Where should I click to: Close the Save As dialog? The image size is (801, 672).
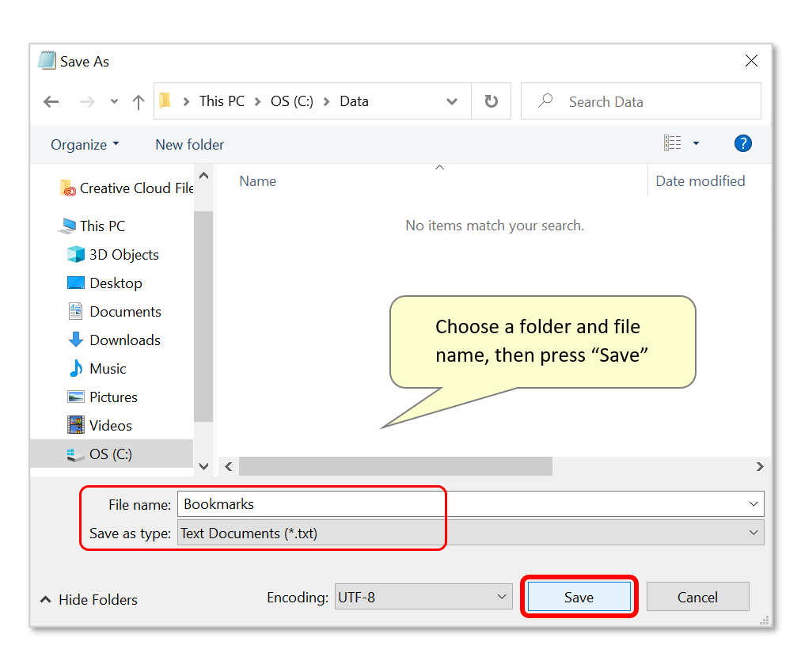pyautogui.click(x=751, y=61)
